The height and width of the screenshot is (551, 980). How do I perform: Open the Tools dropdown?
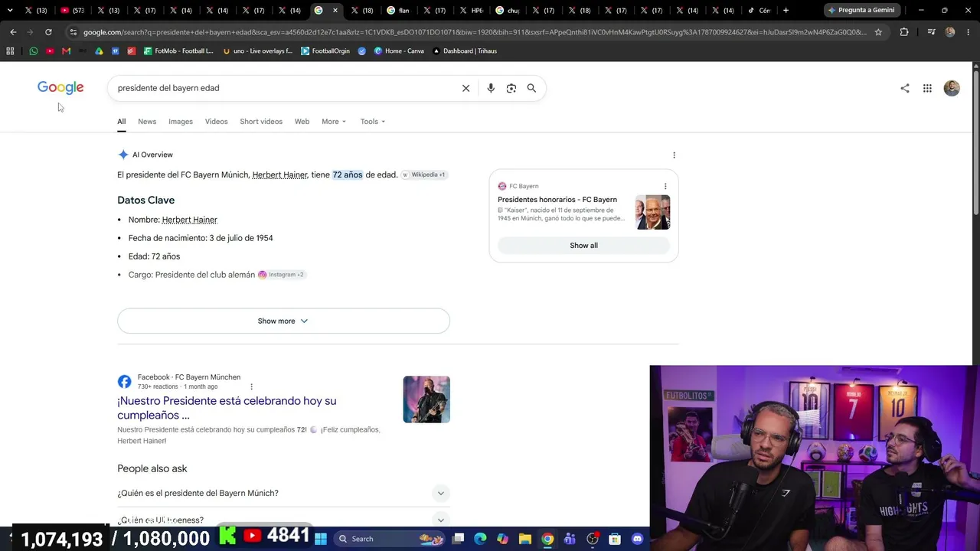tap(373, 122)
